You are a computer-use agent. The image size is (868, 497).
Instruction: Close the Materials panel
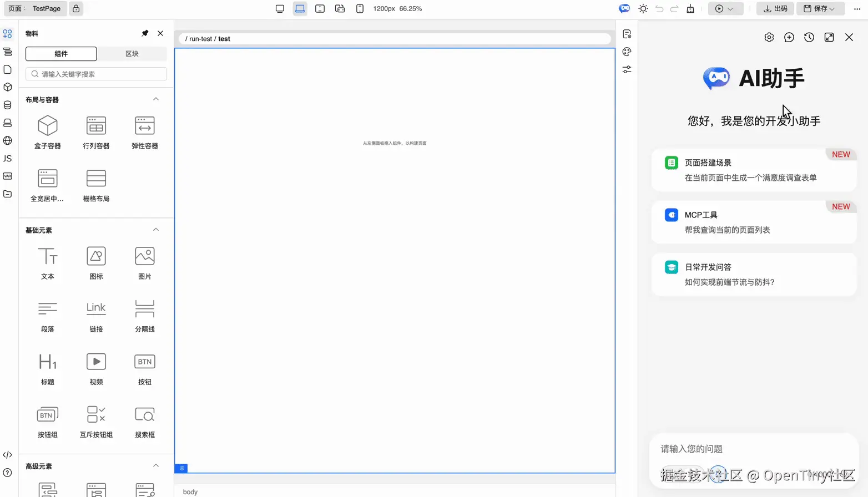pyautogui.click(x=160, y=33)
